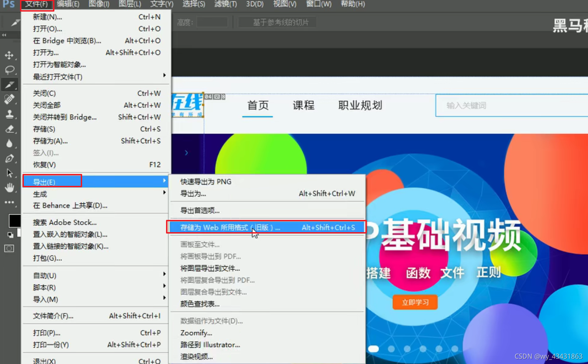Click the 输入关键词 search field
This screenshot has height=364, width=588.
click(511, 105)
